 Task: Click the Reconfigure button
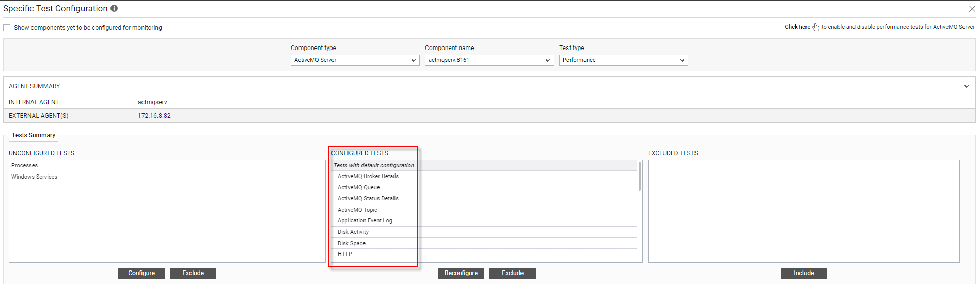pyautogui.click(x=461, y=273)
